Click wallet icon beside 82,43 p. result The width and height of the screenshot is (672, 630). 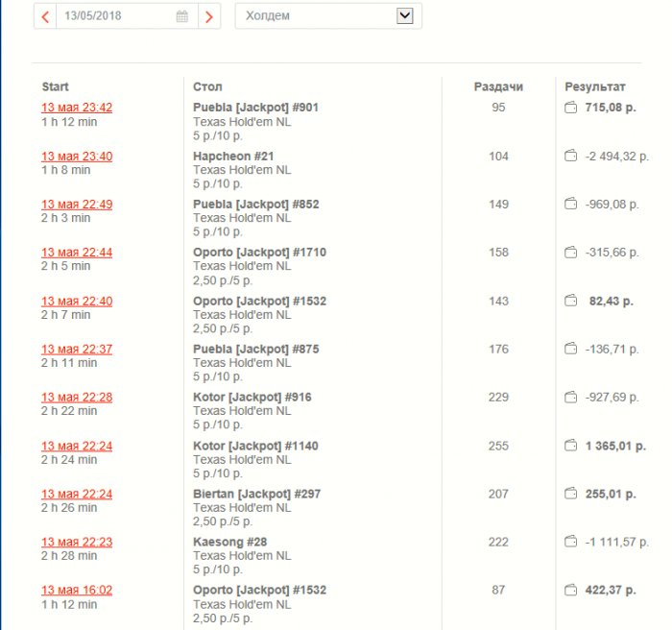tap(570, 301)
